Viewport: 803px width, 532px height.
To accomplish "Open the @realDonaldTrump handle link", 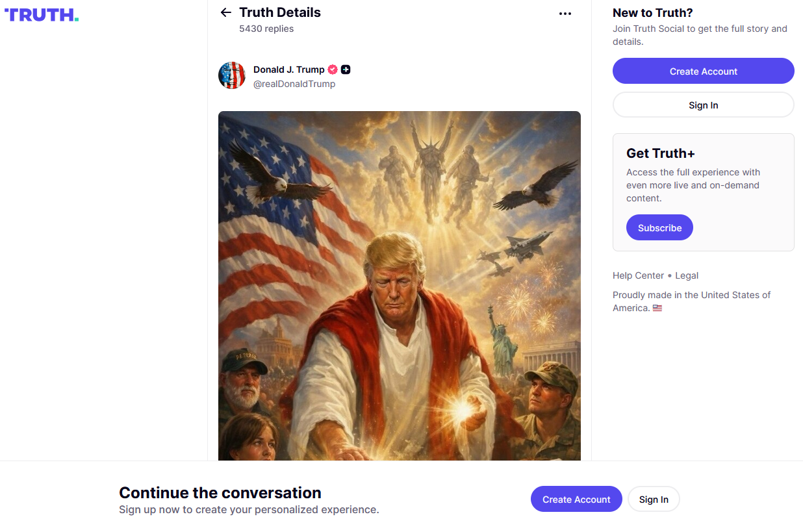I will [294, 84].
